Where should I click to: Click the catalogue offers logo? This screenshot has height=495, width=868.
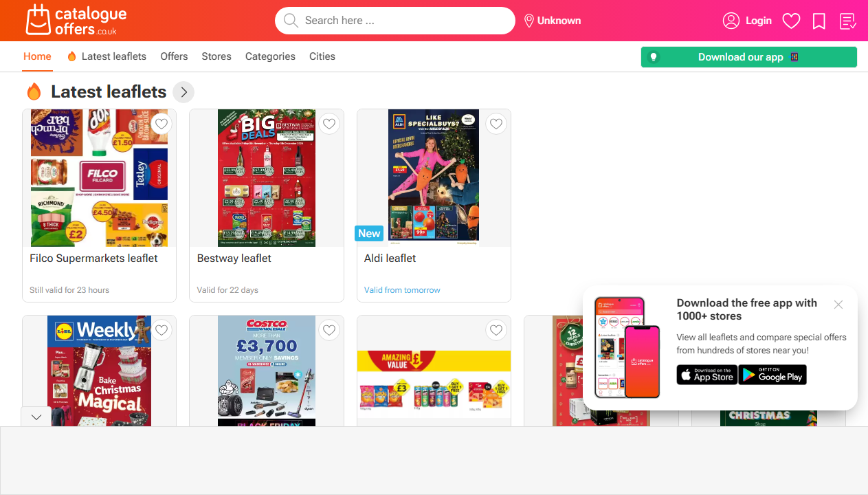(x=76, y=20)
